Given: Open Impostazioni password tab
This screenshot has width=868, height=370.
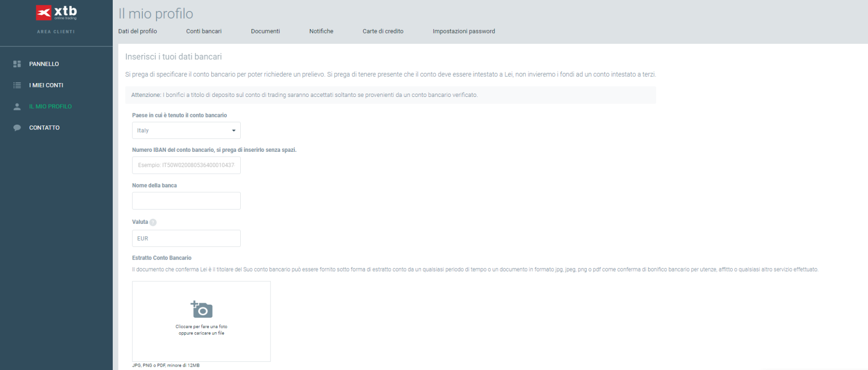Looking at the screenshot, I should pyautogui.click(x=463, y=32).
